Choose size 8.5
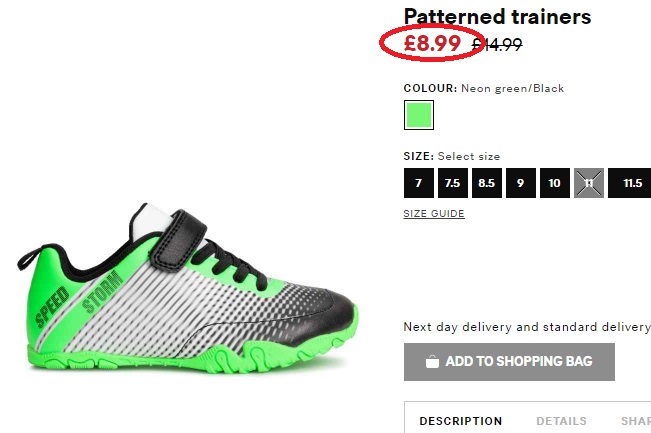Viewport: 651px width, 433px height. click(487, 183)
